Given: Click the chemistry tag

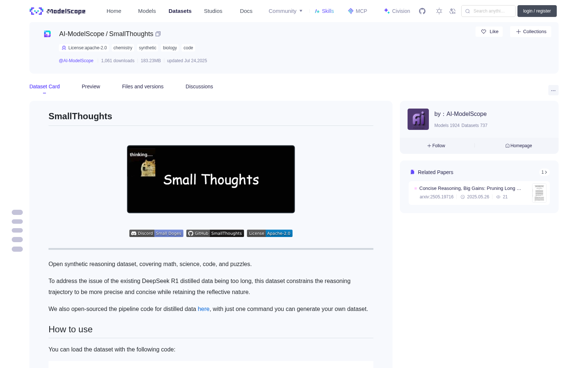Looking at the screenshot, I should click(123, 48).
